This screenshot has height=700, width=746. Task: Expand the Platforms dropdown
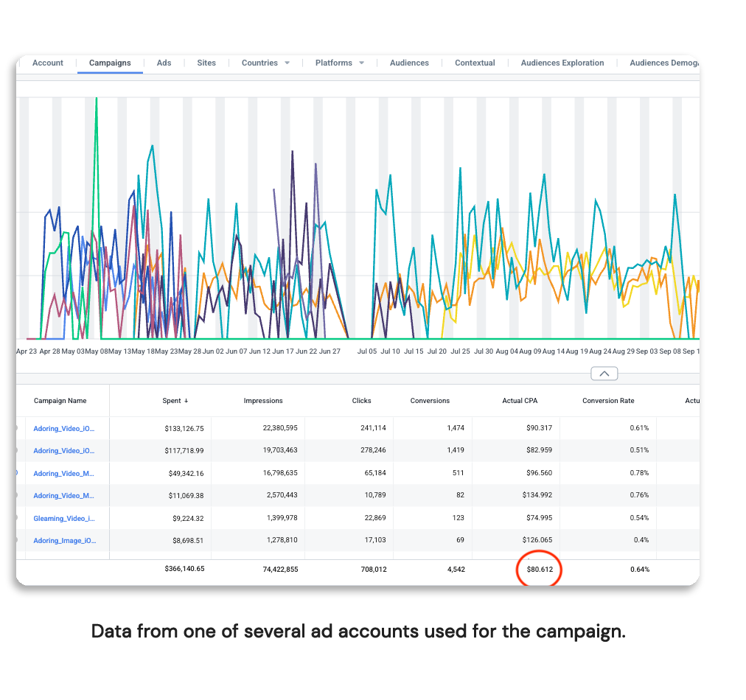pyautogui.click(x=361, y=63)
